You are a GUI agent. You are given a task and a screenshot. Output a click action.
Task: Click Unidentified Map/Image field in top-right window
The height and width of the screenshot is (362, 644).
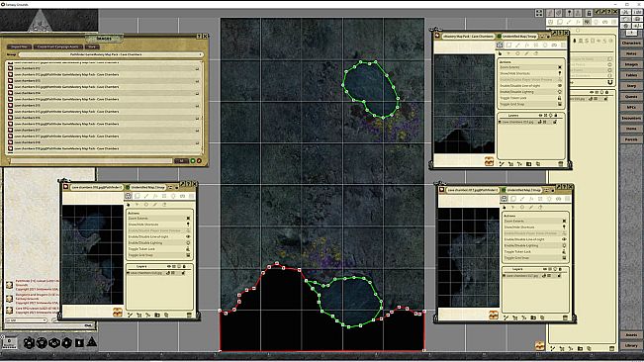[x=519, y=37]
